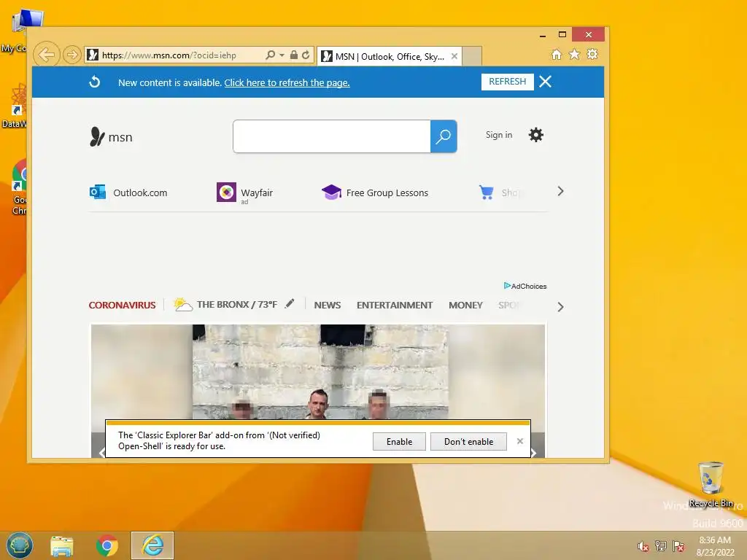Open THE BRONX / 73°F weather
Screen dimensions: 747x560
(225, 304)
